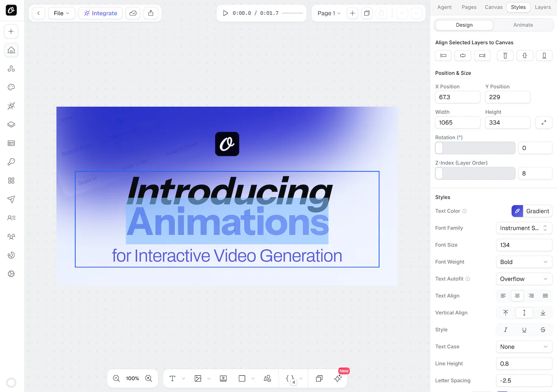Open the Page 1 dropdown
The height and width of the screenshot is (392, 557).
click(x=329, y=13)
